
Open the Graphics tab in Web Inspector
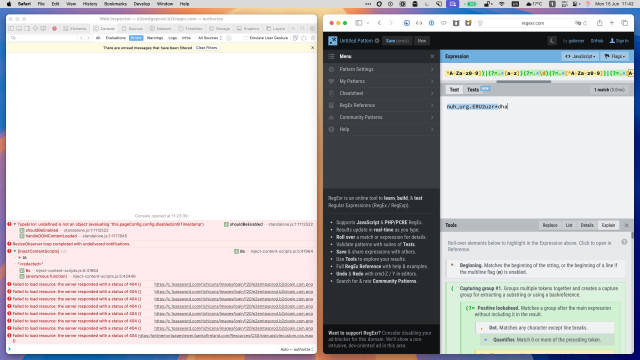tap(248, 29)
